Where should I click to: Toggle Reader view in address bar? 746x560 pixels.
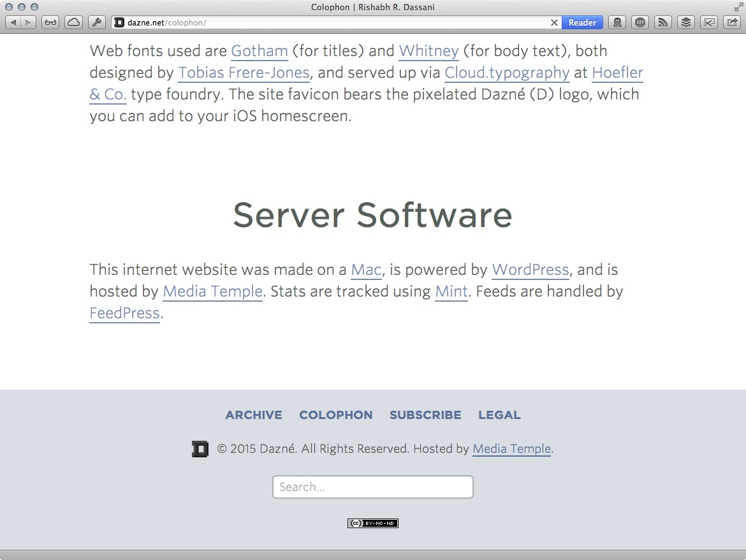(x=582, y=22)
